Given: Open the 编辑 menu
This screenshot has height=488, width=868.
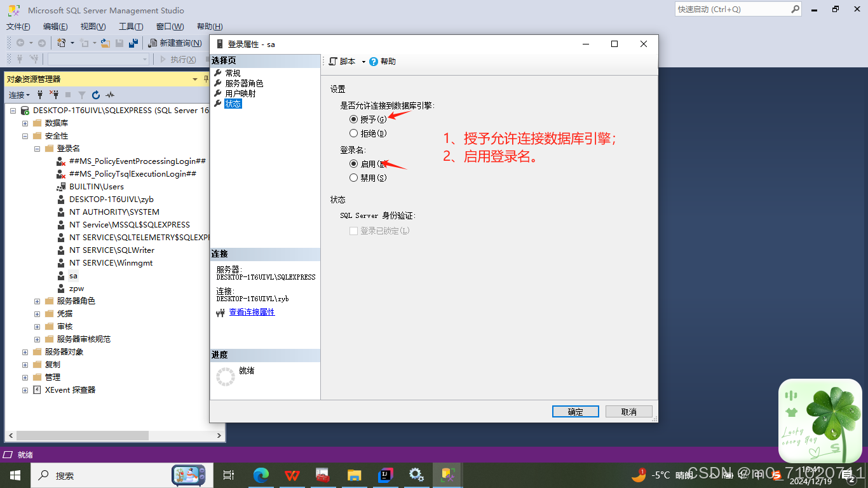Looking at the screenshot, I should (x=55, y=27).
